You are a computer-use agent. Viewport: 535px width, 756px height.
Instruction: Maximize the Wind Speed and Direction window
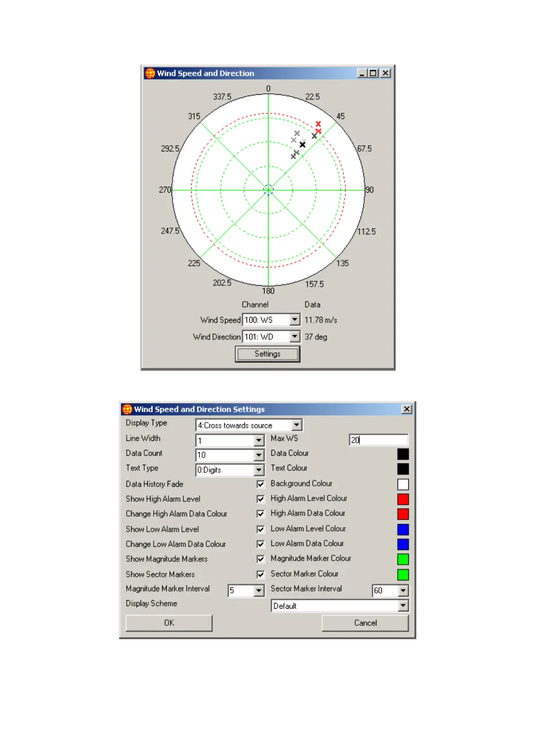pyautogui.click(x=373, y=73)
